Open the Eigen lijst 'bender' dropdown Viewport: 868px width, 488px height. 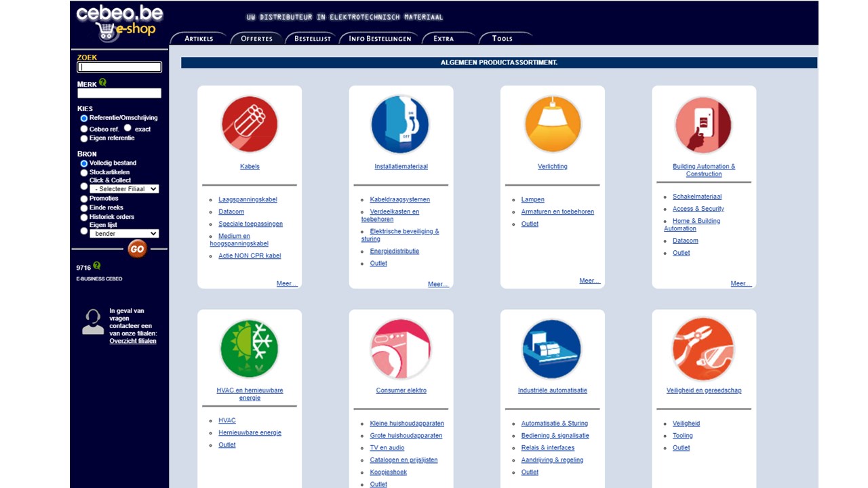point(124,233)
